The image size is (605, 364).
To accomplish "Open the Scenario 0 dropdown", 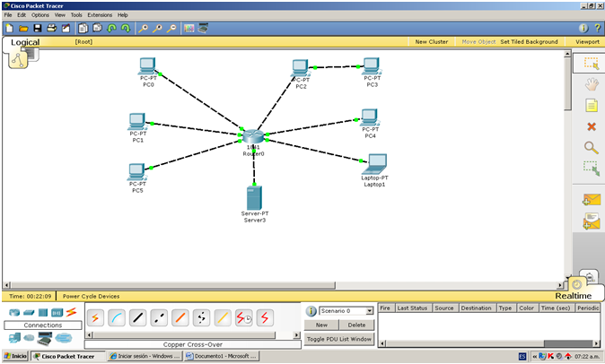I will tap(369, 311).
